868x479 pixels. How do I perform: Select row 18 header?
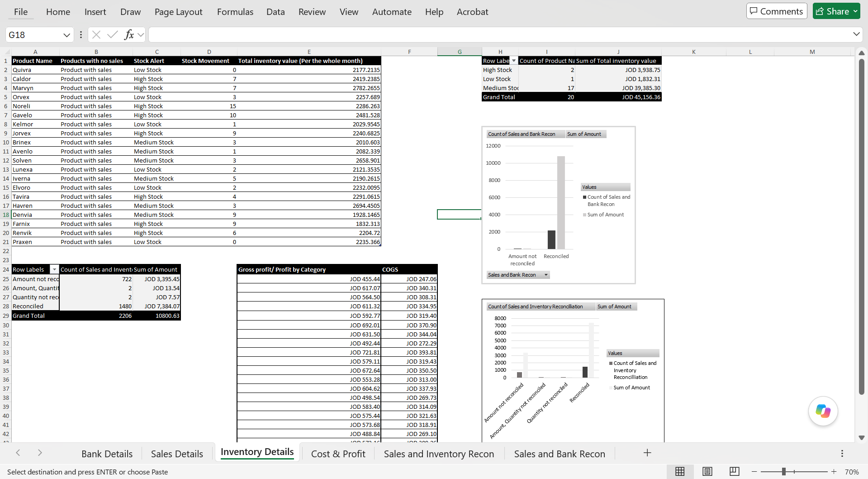pos(6,215)
